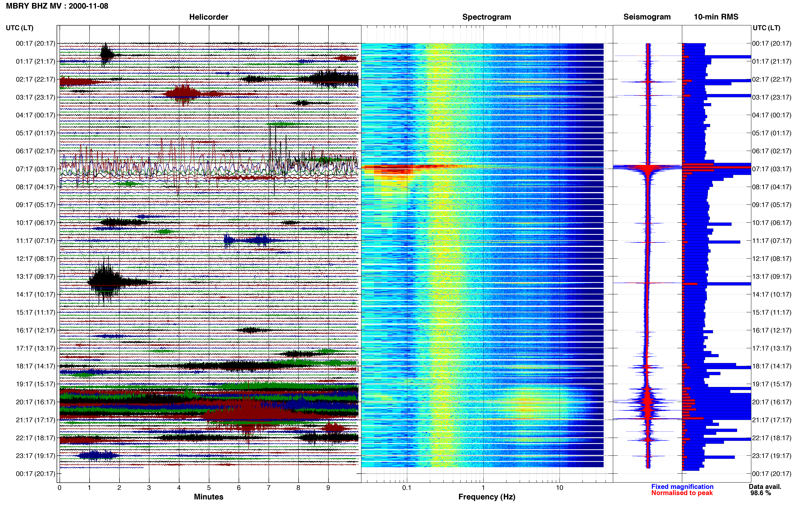Click the spectrogram frequency tick '0.1'
This screenshot has height=508, width=812.
tap(407, 487)
